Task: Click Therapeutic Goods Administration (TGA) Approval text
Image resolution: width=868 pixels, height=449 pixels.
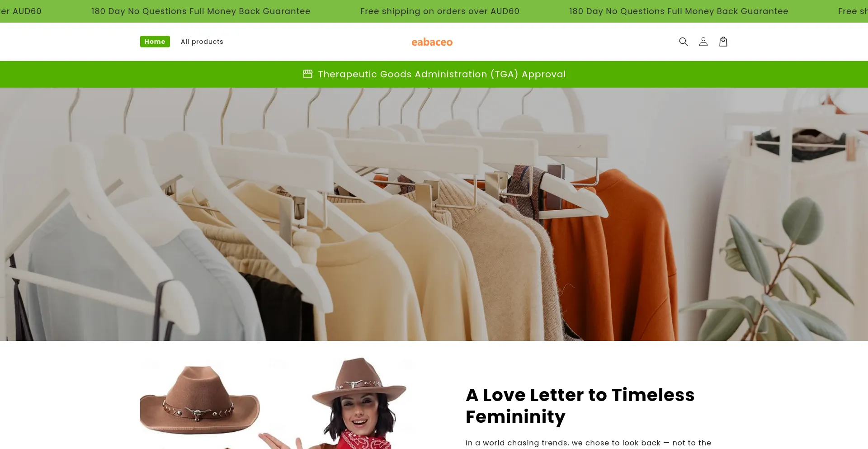Action: tap(442, 74)
